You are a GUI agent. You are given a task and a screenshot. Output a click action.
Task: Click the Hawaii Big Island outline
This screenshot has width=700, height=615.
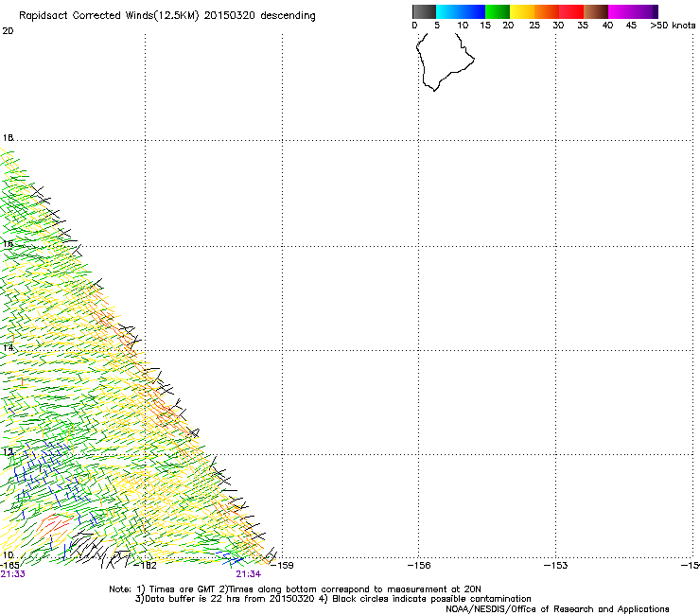pos(445,62)
